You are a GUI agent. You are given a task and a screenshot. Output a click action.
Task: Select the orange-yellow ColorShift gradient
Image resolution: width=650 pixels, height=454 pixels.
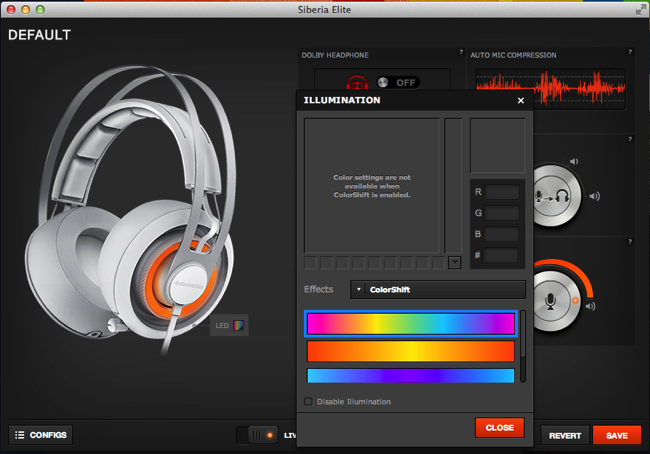pos(410,351)
